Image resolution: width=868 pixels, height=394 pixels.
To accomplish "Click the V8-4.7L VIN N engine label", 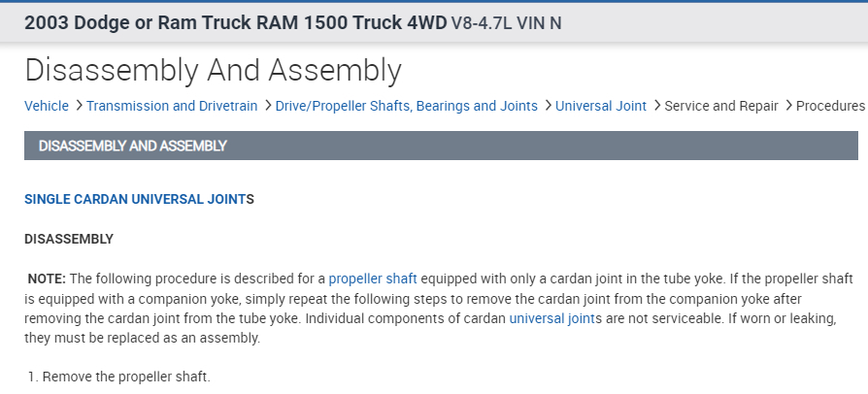I will pyautogui.click(x=506, y=22).
